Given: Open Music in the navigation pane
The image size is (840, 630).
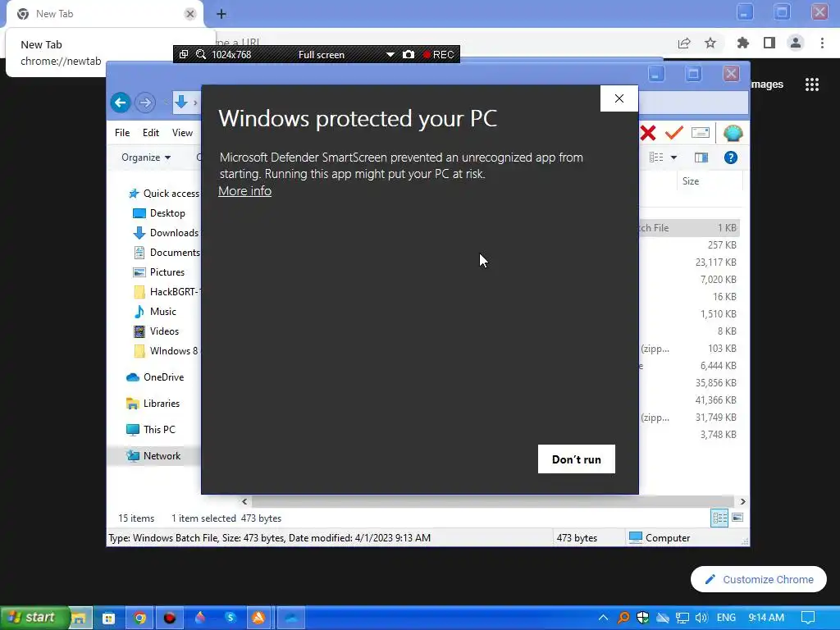Looking at the screenshot, I should (x=154, y=312).
